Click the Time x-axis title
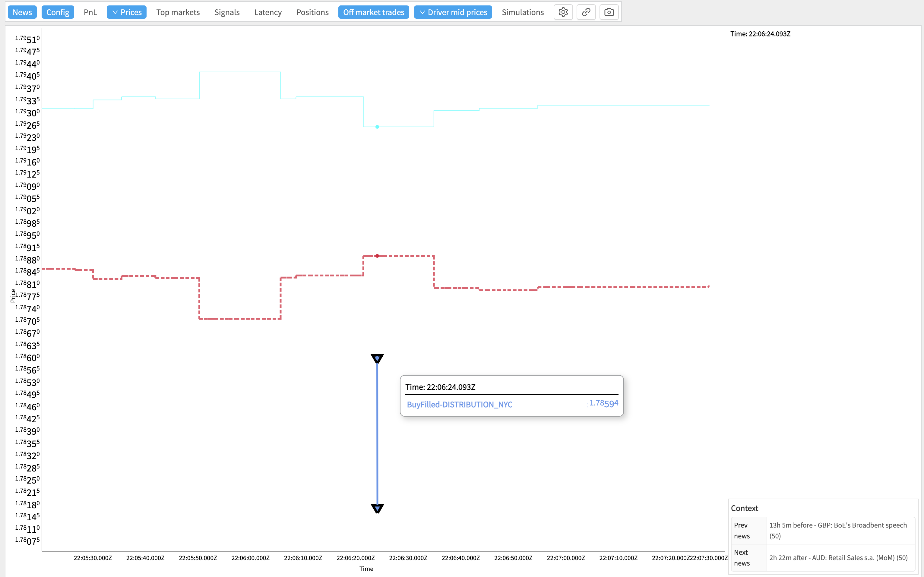Image resolution: width=924 pixels, height=577 pixels. click(366, 569)
